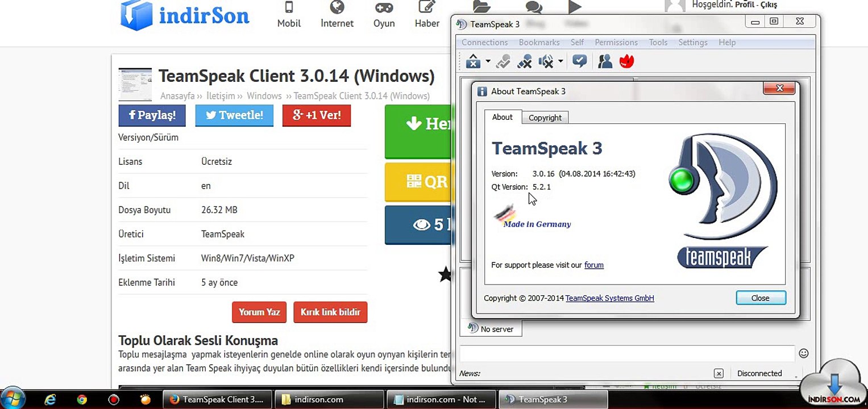Click the green download button on the webpage

pyautogui.click(x=418, y=131)
